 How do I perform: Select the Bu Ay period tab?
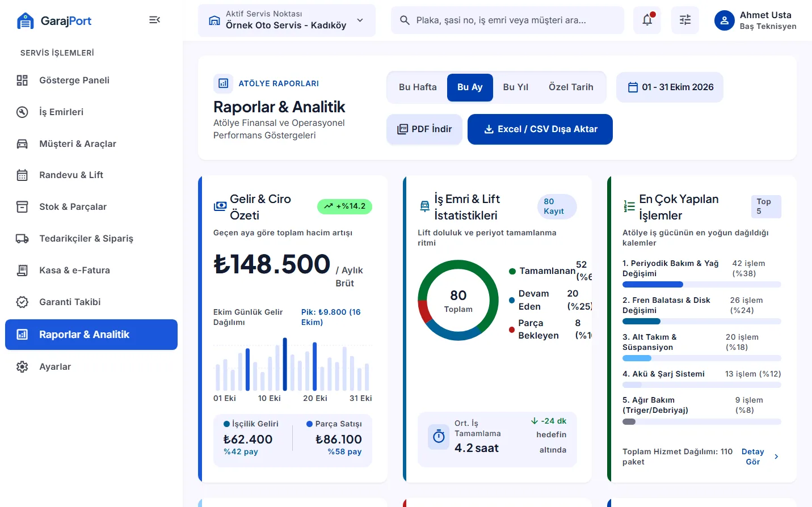(x=470, y=87)
